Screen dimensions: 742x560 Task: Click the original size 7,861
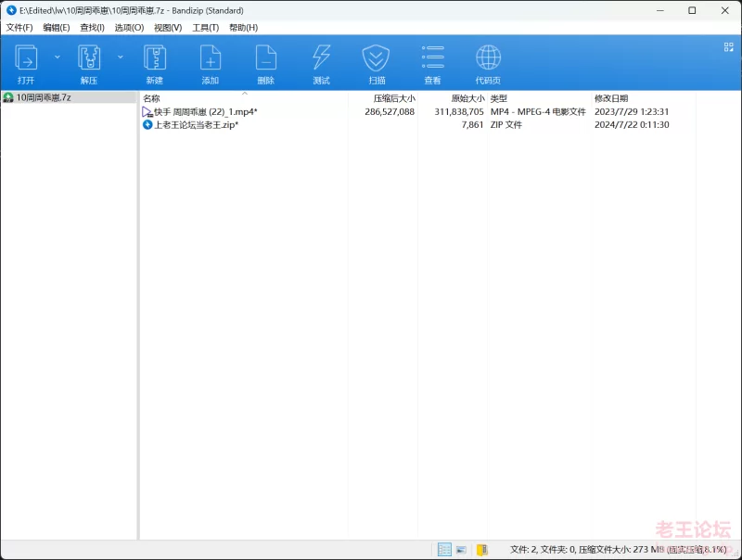tap(472, 125)
